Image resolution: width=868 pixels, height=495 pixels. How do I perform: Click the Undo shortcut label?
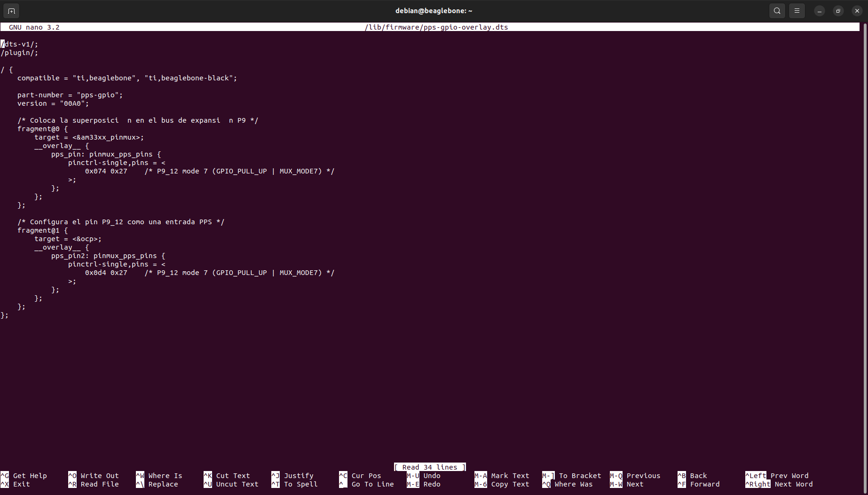pos(432,476)
